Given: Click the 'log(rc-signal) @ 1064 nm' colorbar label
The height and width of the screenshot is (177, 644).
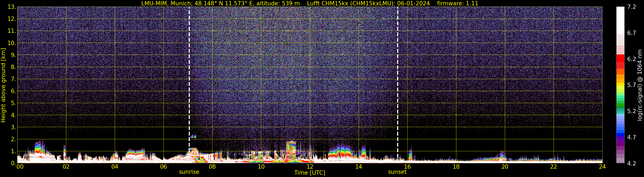Looking at the screenshot, I should pyautogui.click(x=640, y=85).
